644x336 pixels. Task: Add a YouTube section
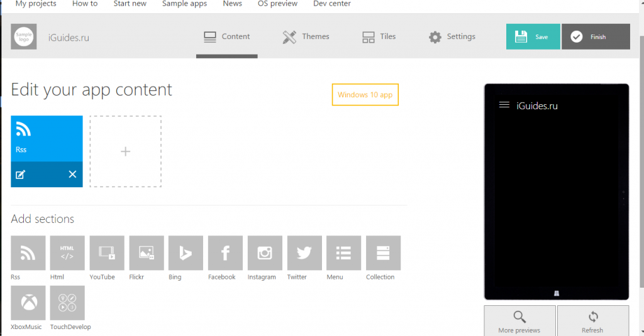coord(107,252)
